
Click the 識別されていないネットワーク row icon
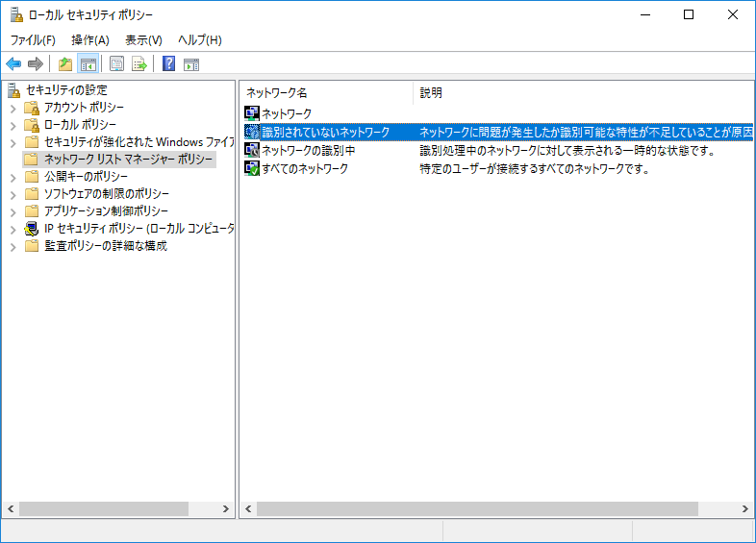(x=252, y=132)
